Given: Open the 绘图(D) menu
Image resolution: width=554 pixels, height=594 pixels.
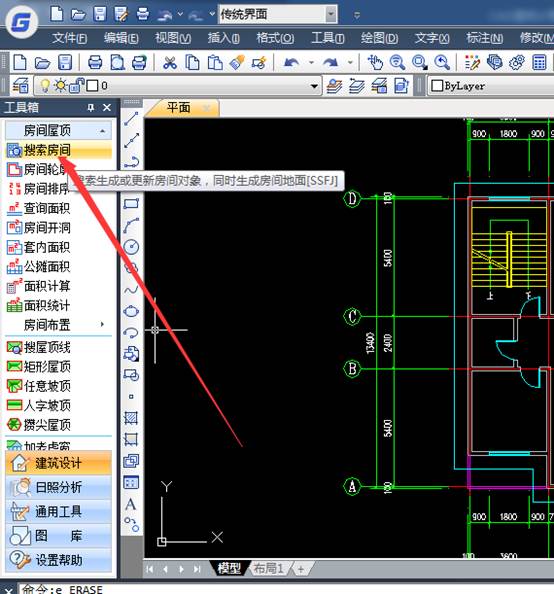Looking at the screenshot, I should tap(379, 38).
